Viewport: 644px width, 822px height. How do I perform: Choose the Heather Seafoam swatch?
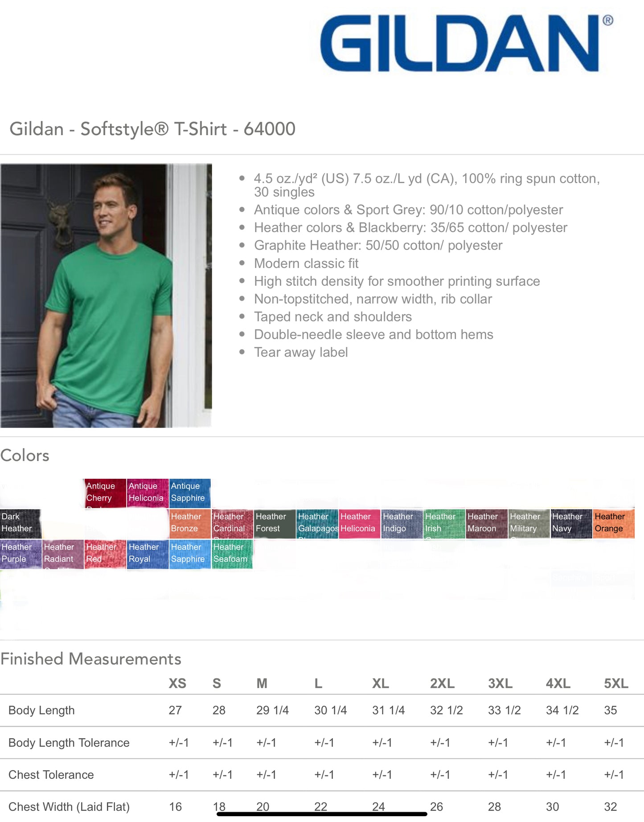coord(232,554)
